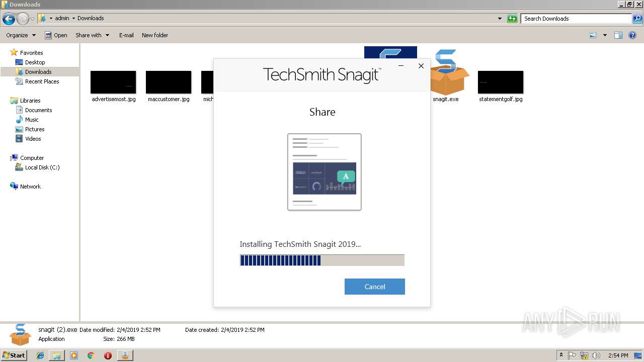This screenshot has height=362, width=644.
Task: Click the admin breadcrumb segment
Action: [62, 18]
